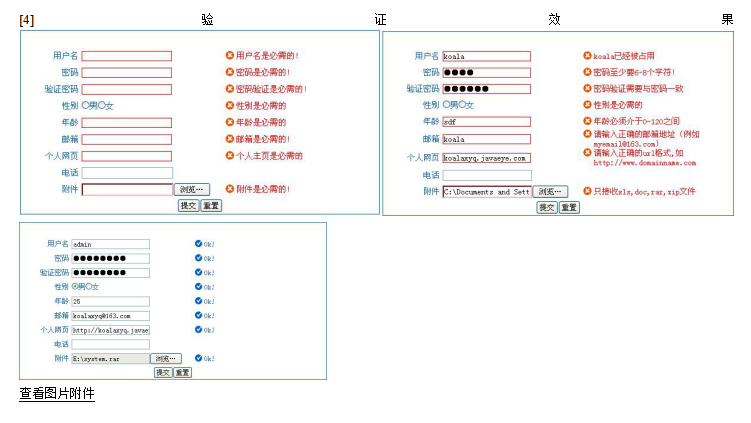Screen dimensions: 751x423
Task: Click error icon next to 'koala已经被占用'
Action: [587, 56]
